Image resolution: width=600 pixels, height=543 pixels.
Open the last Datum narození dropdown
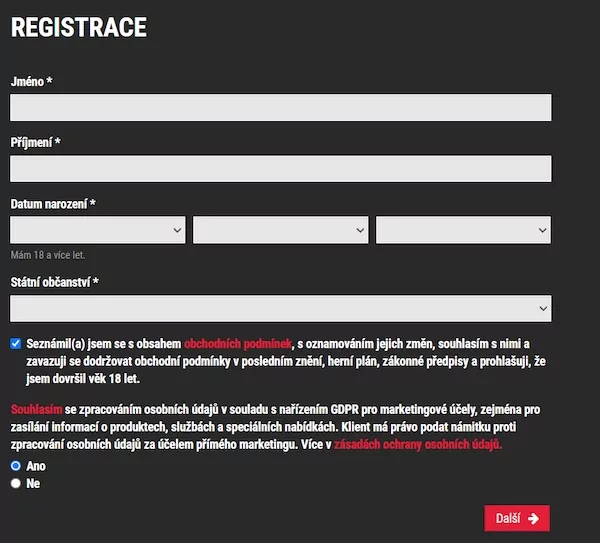[463, 230]
